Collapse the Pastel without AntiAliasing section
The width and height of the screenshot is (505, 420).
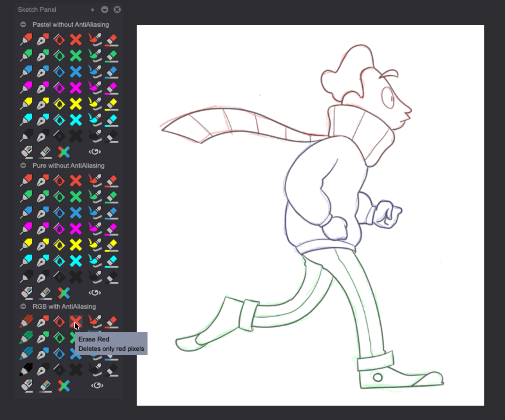23,24
